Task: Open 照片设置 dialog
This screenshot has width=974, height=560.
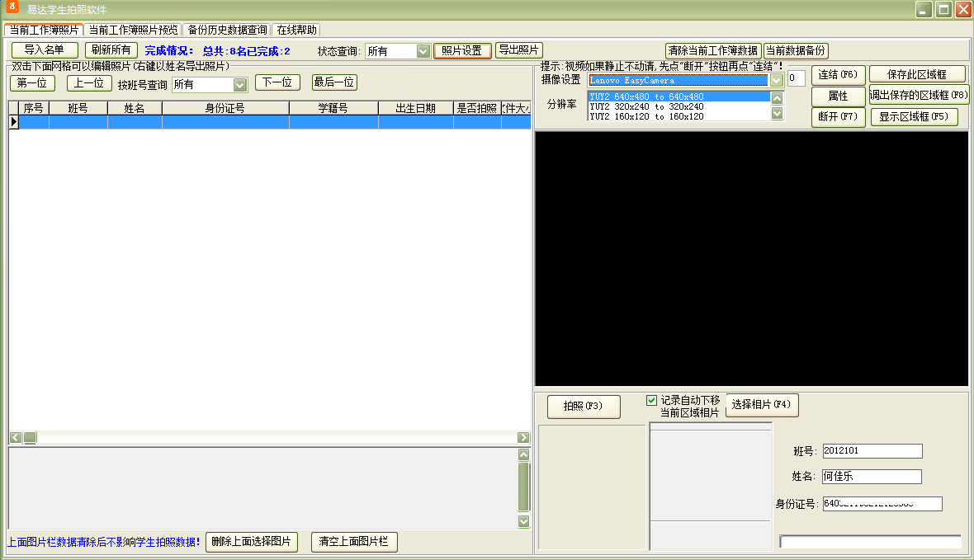Action: pyautogui.click(x=462, y=51)
